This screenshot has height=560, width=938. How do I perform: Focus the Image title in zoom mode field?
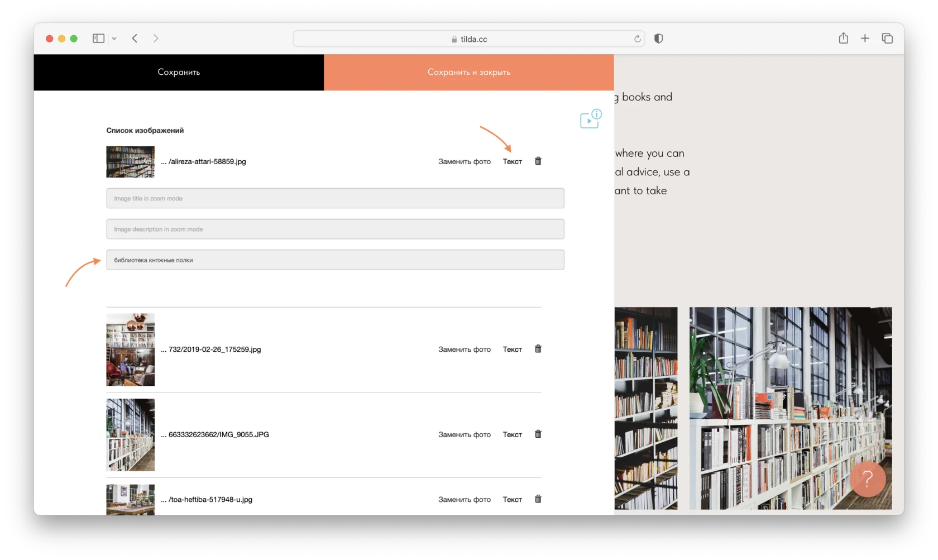pos(335,198)
